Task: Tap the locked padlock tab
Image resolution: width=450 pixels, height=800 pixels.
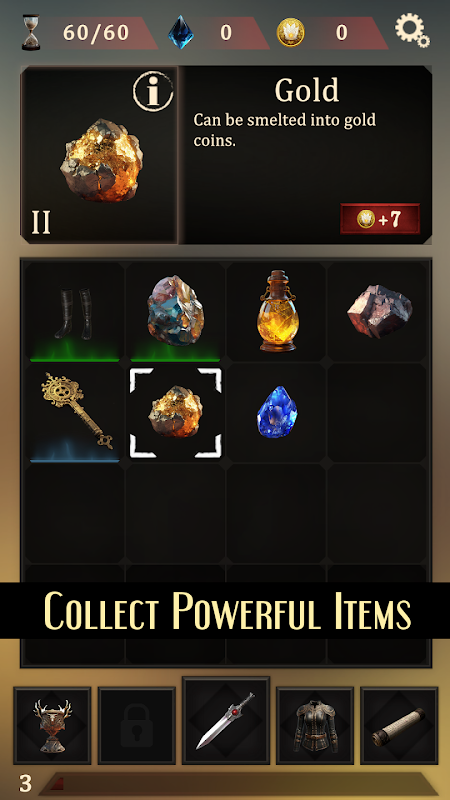Action: tap(137, 725)
